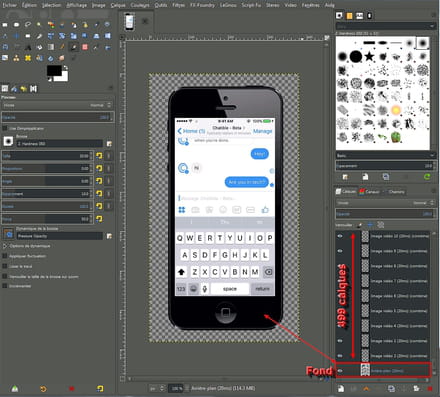Enable the 'Lisser le tracé' checkbox
Screen dimensions: 440x397
[x=5, y=266]
